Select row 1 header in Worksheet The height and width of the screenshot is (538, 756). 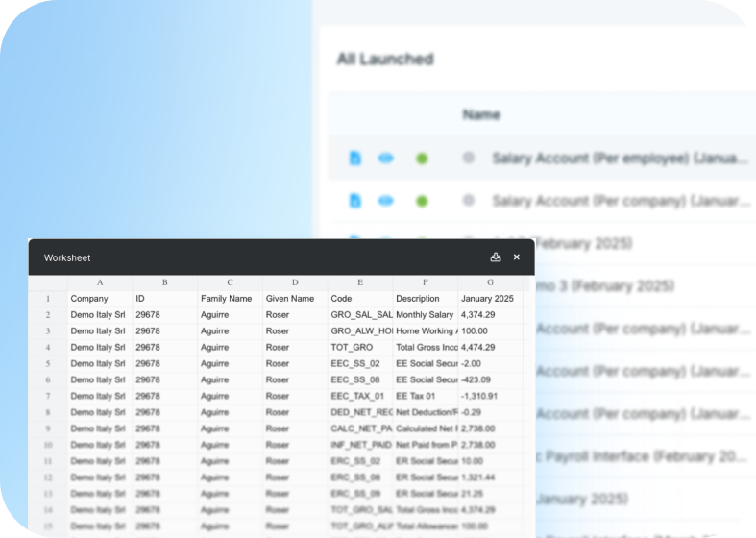point(48,299)
